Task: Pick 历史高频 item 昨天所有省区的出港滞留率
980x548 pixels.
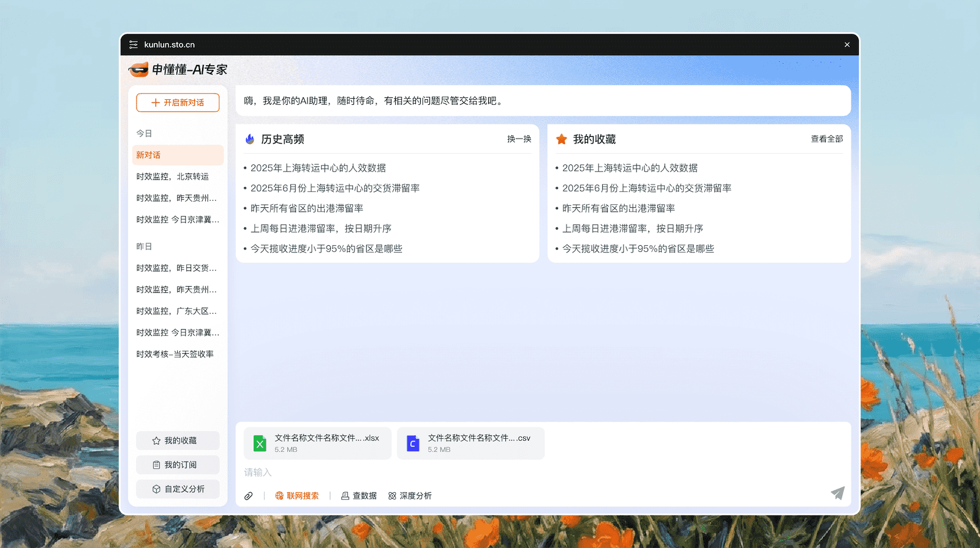Action: coord(307,208)
